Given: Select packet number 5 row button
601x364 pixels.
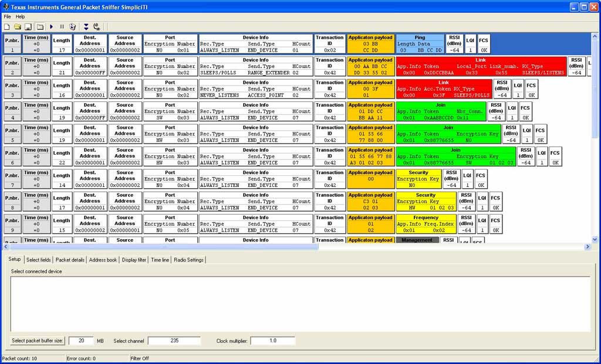Looking at the screenshot, I should click(12, 137).
